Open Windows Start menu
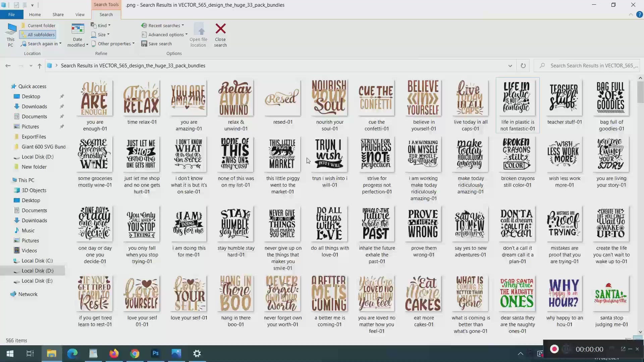The height and width of the screenshot is (362, 644). (x=10, y=353)
